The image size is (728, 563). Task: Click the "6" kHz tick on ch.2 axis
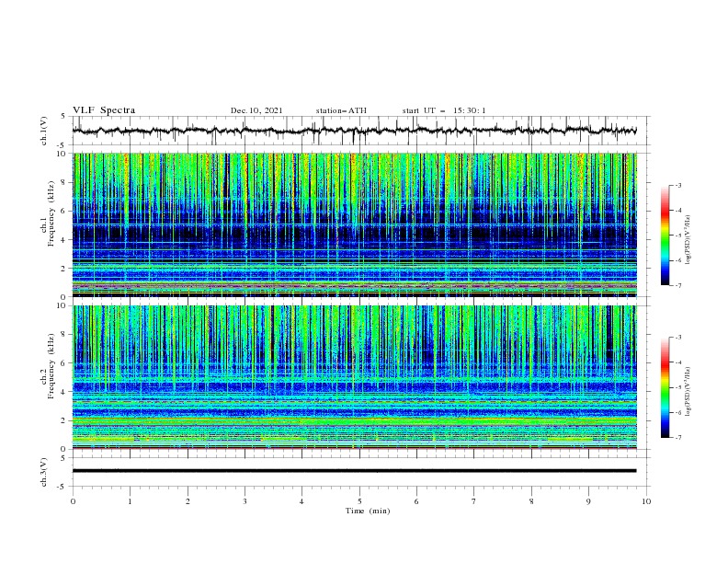(64, 362)
